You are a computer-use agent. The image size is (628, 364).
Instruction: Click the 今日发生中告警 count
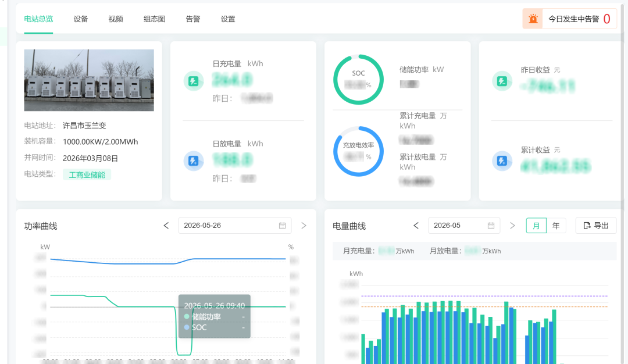(x=606, y=19)
